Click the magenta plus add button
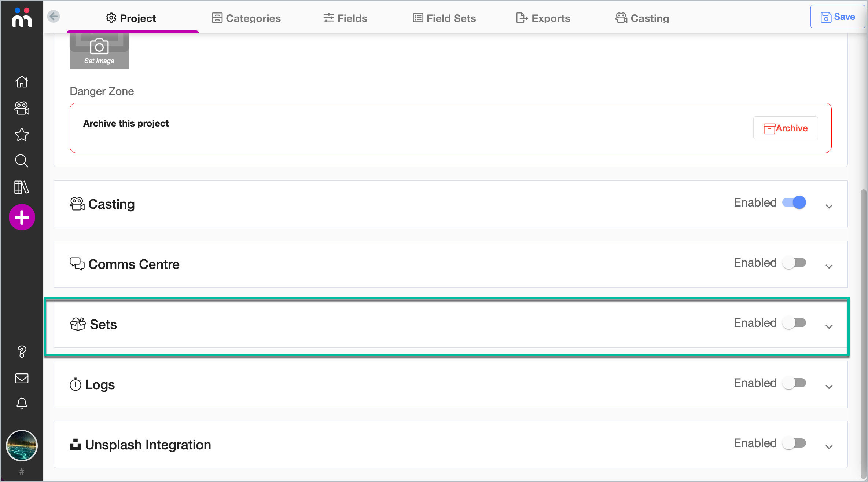Image resolution: width=868 pixels, height=482 pixels. [22, 217]
